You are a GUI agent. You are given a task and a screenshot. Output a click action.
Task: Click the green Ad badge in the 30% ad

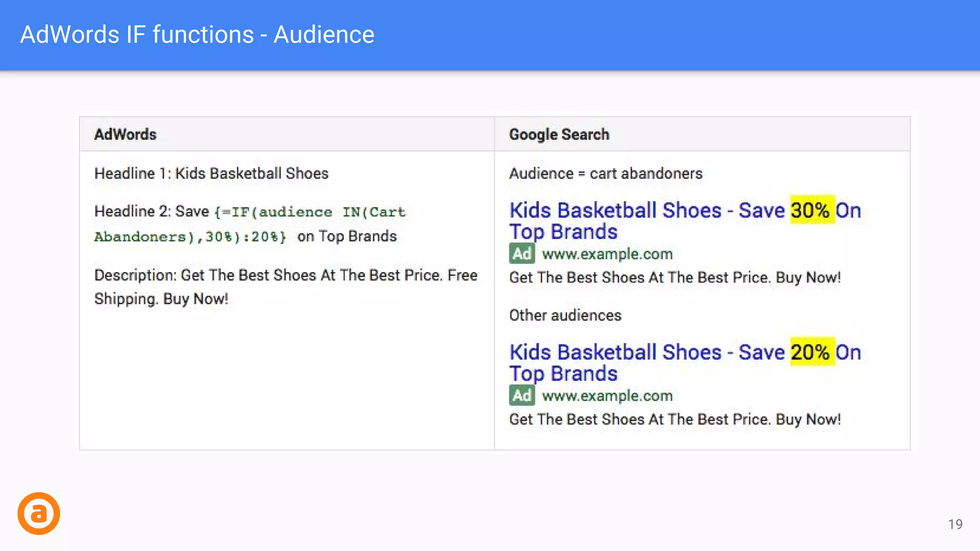click(522, 253)
